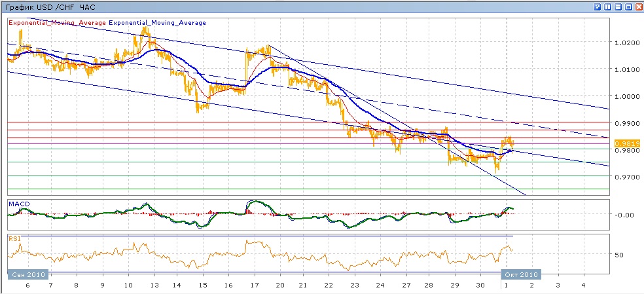Image resolution: width=644 pixels, height=294 pixels.
Task: Click the current price tag 0.9819
Action: pos(620,143)
